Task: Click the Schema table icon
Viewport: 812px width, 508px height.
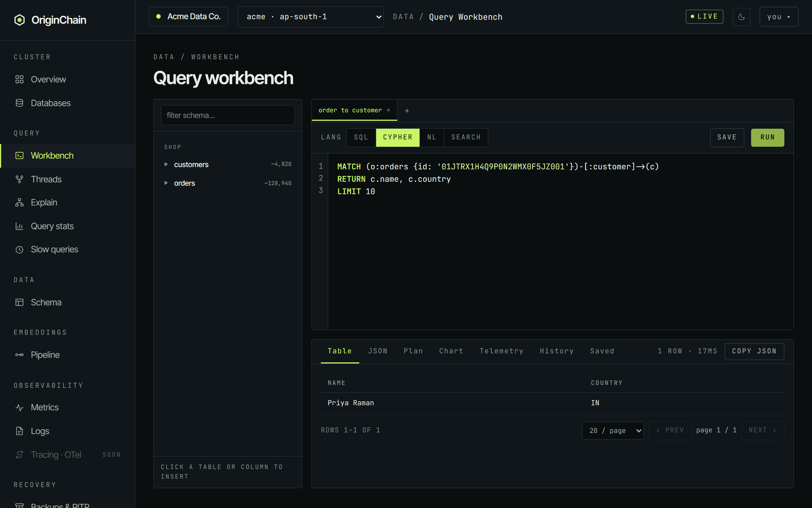Action: click(x=20, y=302)
